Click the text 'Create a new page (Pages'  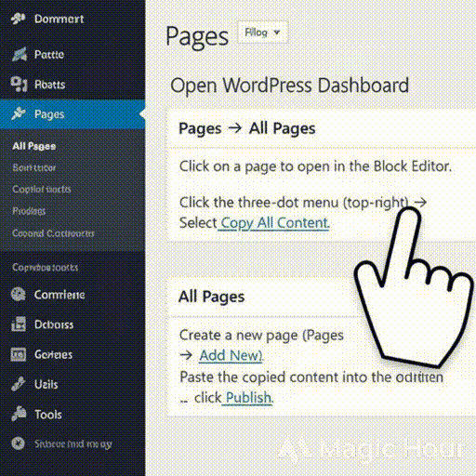click(261, 336)
